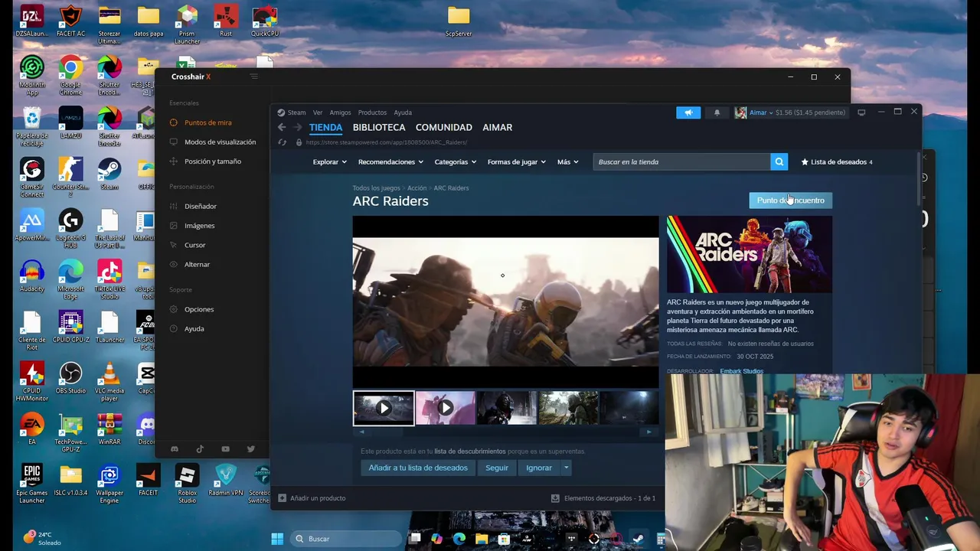The width and height of the screenshot is (980, 551).
Task: Open Twitter link in Crosshair X footer
Action: (x=250, y=449)
